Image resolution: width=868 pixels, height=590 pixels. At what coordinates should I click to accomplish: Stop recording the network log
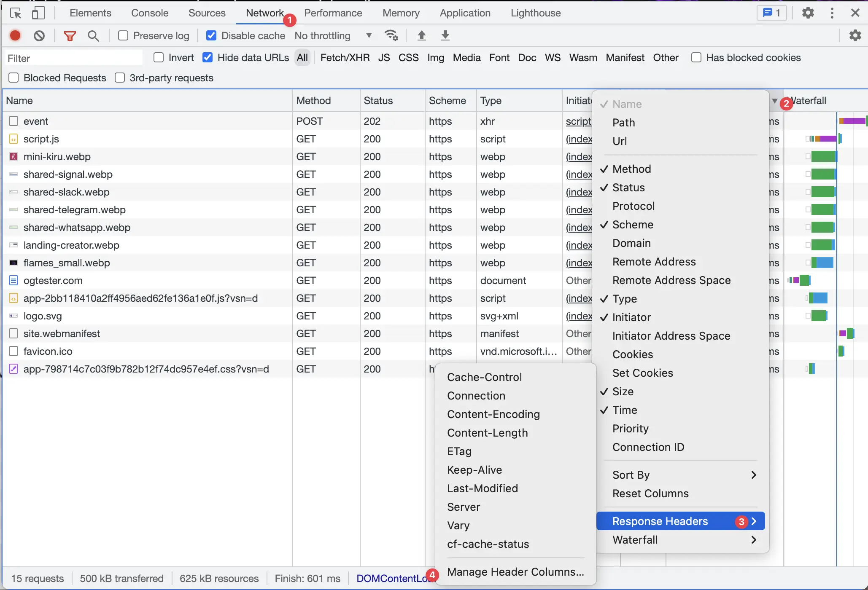[15, 35]
